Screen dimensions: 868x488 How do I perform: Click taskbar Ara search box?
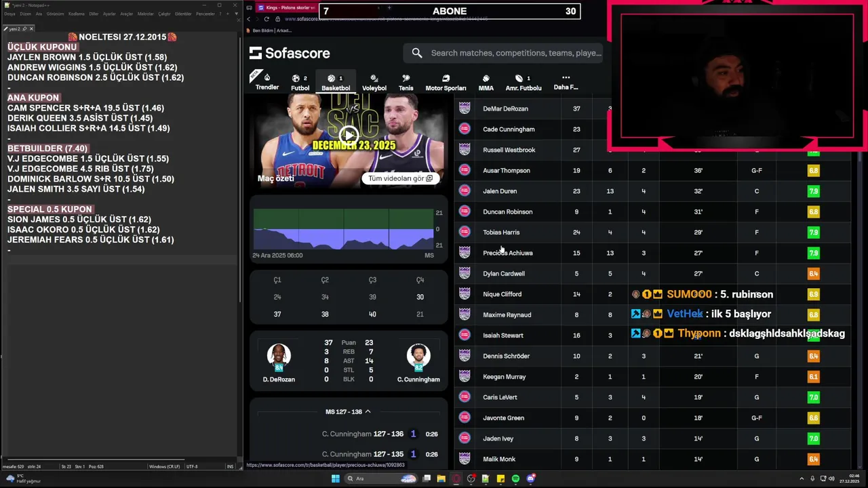click(x=380, y=479)
